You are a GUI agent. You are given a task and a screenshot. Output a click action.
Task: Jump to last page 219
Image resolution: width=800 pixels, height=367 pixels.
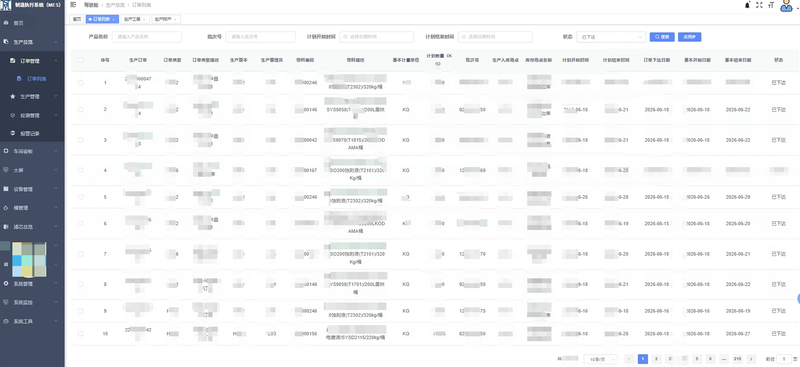[x=737, y=359]
